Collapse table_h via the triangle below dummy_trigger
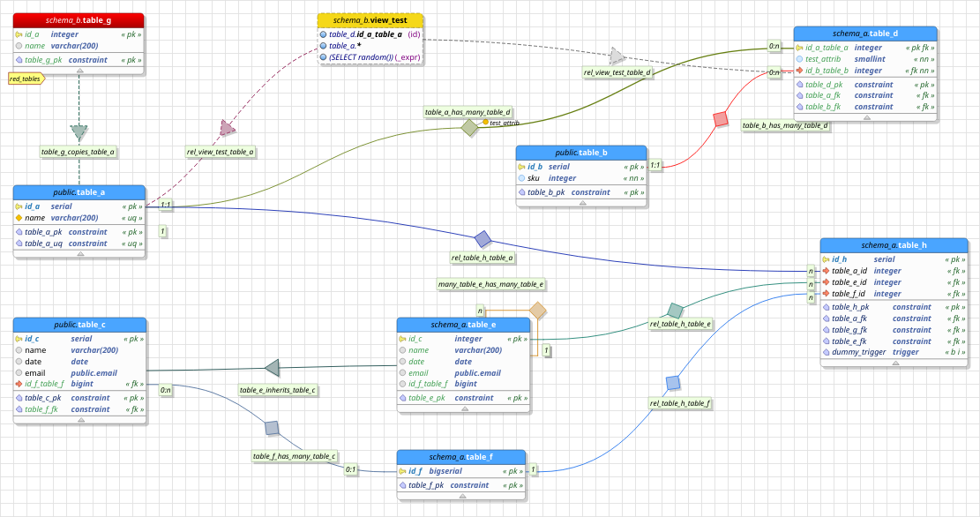Screen dimensions: 980x517 895,363
